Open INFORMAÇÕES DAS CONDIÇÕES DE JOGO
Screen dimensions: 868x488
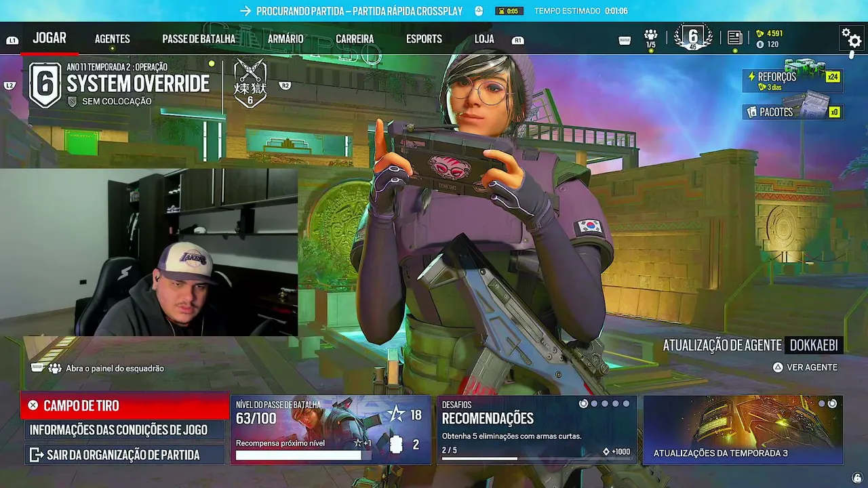125,430
